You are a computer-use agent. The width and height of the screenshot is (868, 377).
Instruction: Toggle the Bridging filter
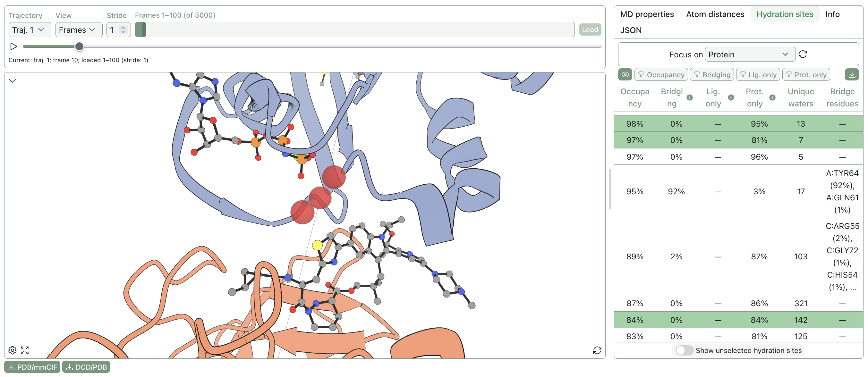point(712,74)
